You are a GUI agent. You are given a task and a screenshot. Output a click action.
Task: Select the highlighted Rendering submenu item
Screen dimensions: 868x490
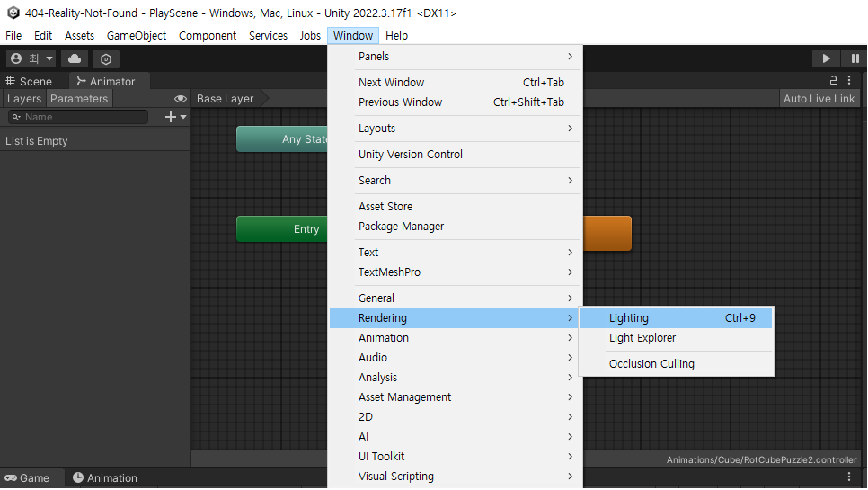click(454, 318)
